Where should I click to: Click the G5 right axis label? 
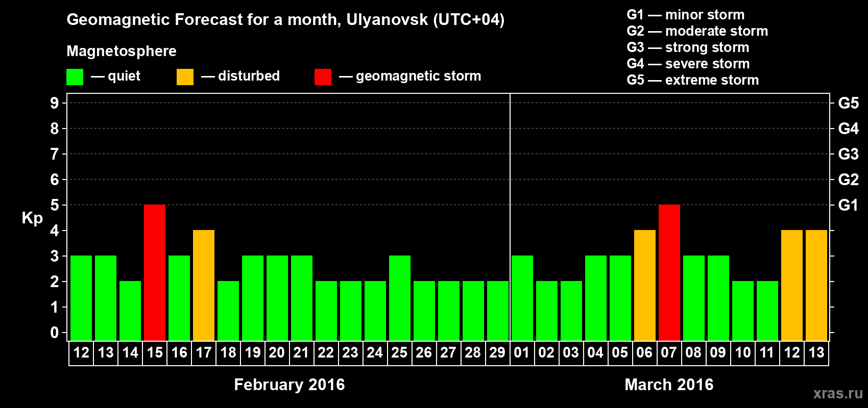[x=848, y=103]
